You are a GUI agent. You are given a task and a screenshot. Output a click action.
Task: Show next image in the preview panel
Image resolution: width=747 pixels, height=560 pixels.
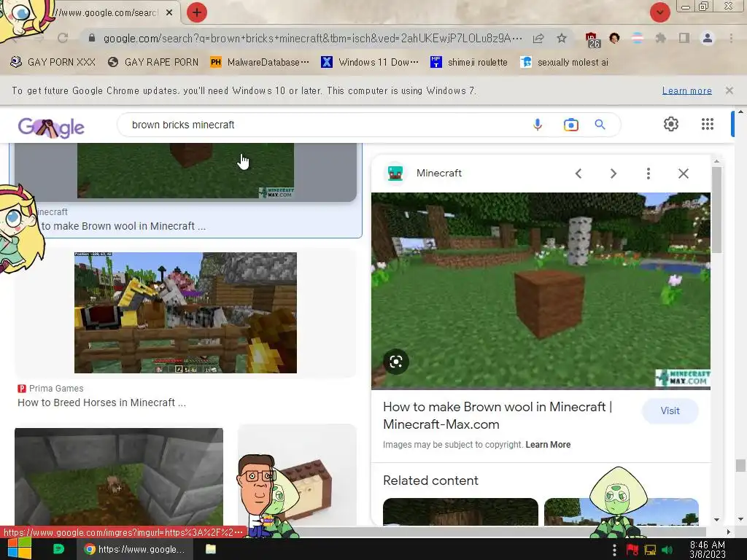point(613,174)
